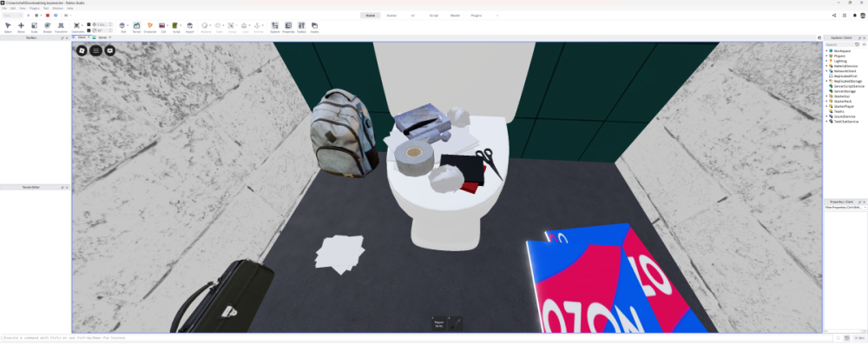
Task: Activate the Scale tool
Action: point(35,27)
